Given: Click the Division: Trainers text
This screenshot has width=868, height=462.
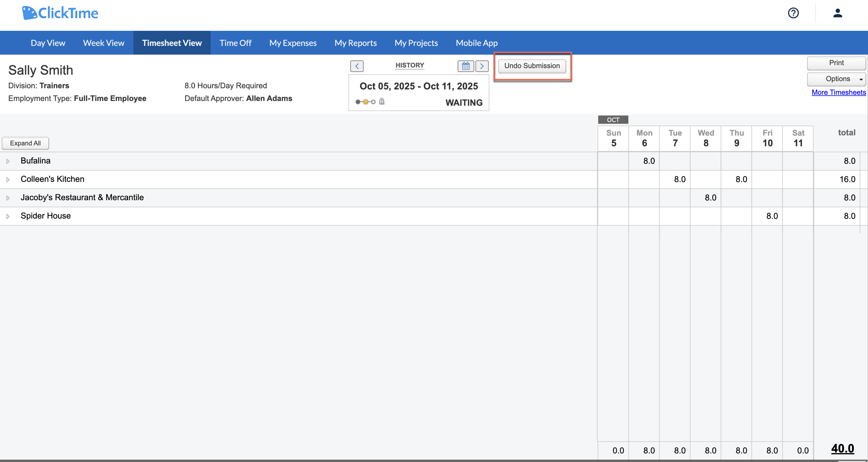Looking at the screenshot, I should pos(39,86).
